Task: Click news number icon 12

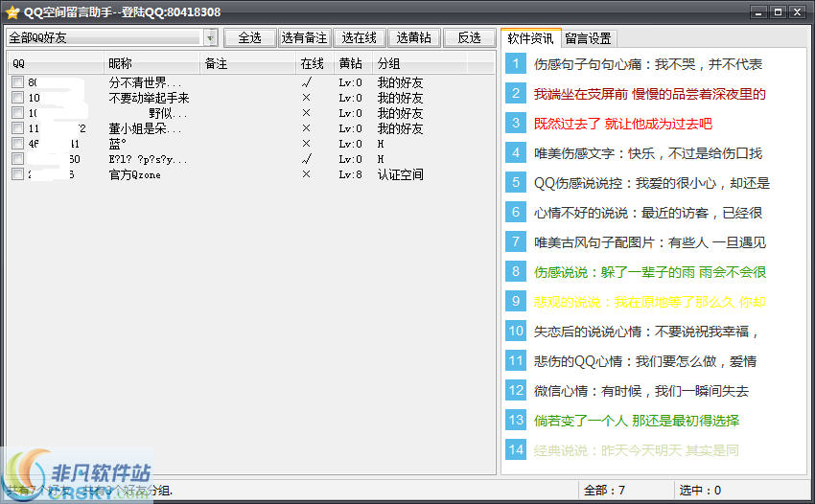Action: (516, 390)
